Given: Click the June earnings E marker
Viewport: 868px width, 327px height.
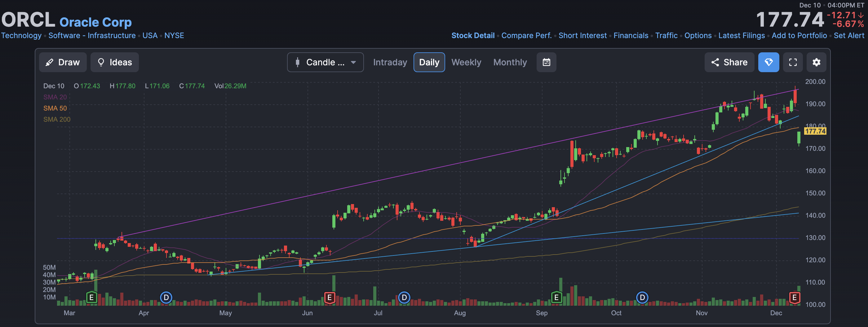Looking at the screenshot, I should 330,298.
